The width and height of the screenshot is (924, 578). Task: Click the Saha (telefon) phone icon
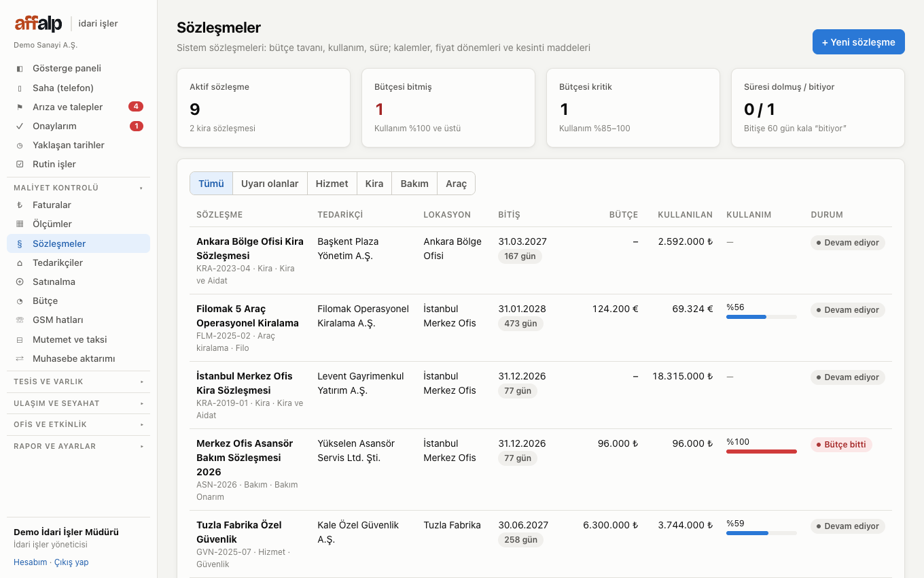point(20,88)
